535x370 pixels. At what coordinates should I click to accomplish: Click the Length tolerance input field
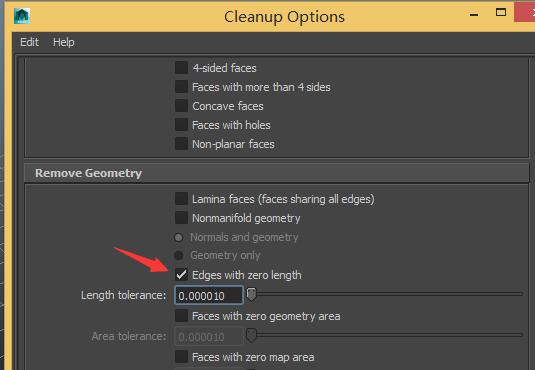pyautogui.click(x=209, y=295)
